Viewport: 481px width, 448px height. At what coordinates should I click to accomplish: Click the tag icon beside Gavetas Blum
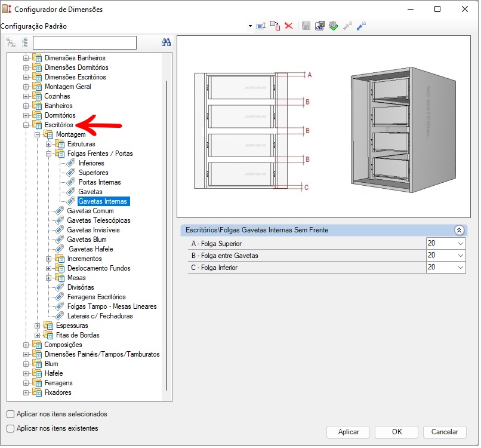[x=60, y=240]
